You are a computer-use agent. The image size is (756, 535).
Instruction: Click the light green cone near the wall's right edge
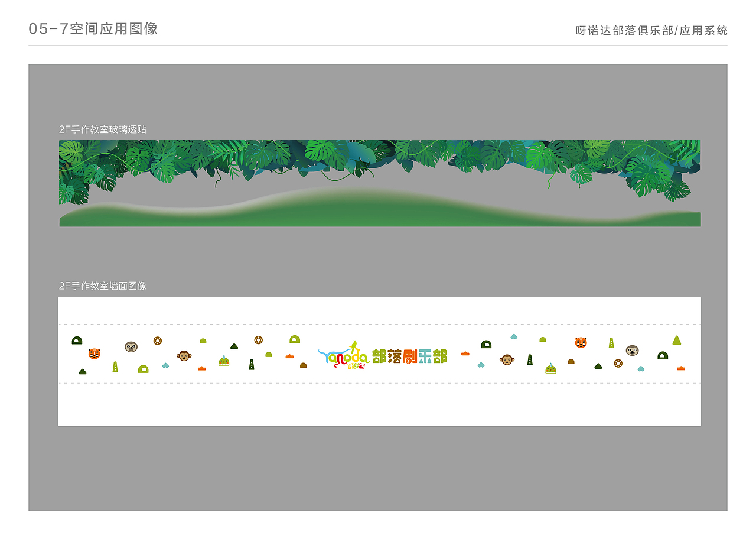click(x=677, y=341)
